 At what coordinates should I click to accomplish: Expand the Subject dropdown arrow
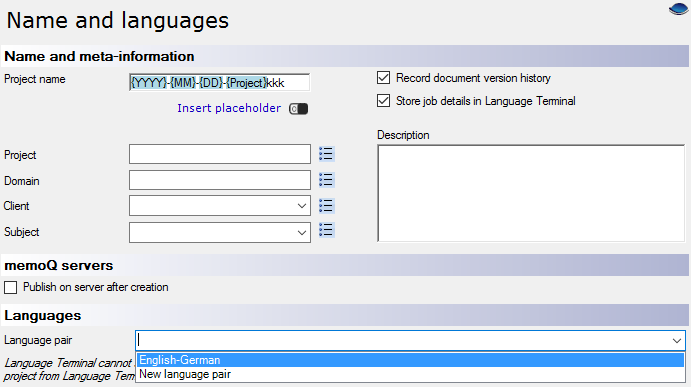(302, 232)
